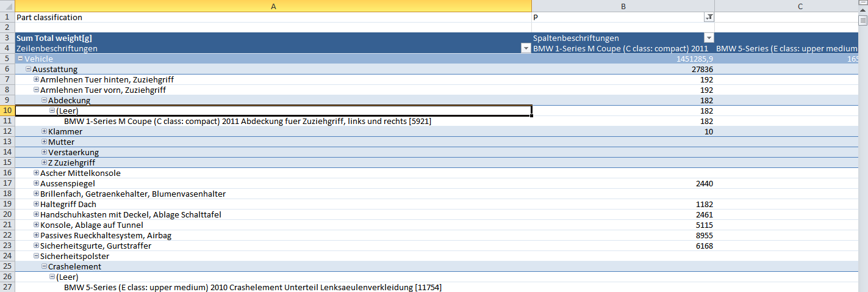
Task: Expand Konsole, Ablage auf Tunnel
Action: (x=36, y=225)
